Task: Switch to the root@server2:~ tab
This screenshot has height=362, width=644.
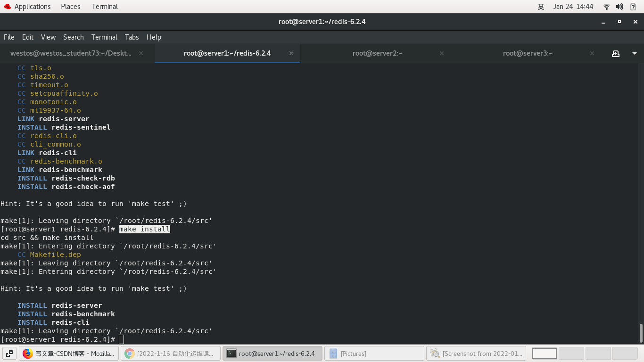Action: pos(377,53)
